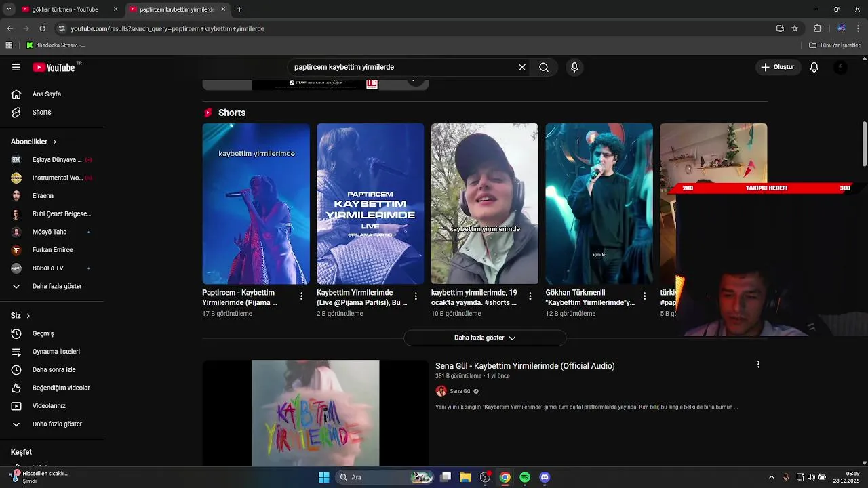Switch to the gökhan türkmen YouTube tab

coord(65,9)
